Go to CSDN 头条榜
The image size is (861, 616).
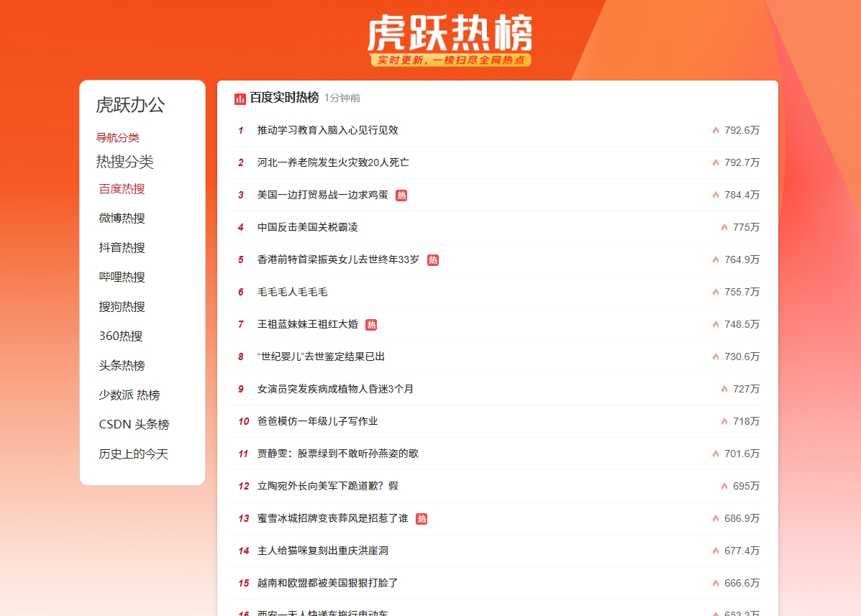point(134,425)
